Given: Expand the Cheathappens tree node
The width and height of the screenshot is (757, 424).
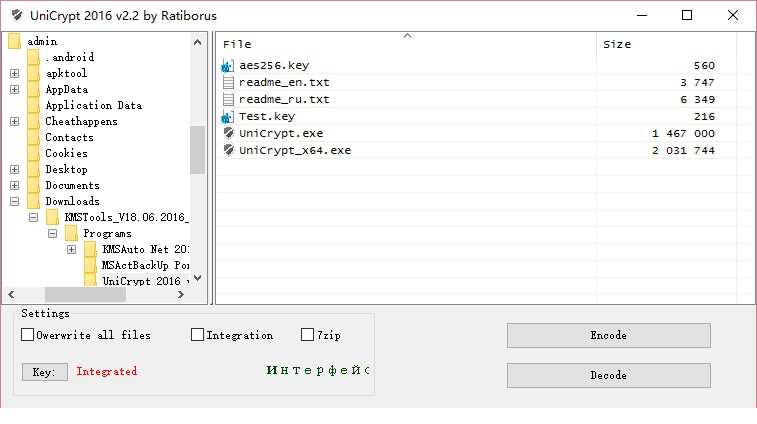Looking at the screenshot, I should 14,121.
